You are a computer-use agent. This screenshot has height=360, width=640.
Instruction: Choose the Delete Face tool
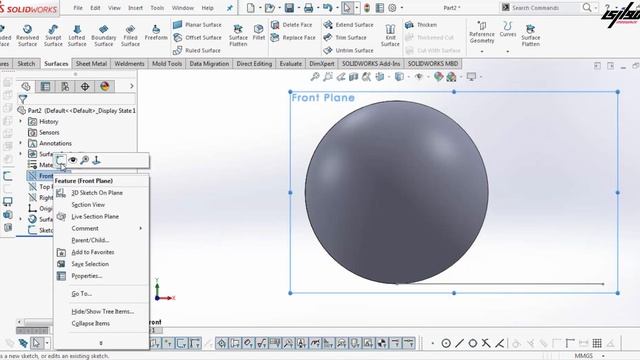pos(291,25)
